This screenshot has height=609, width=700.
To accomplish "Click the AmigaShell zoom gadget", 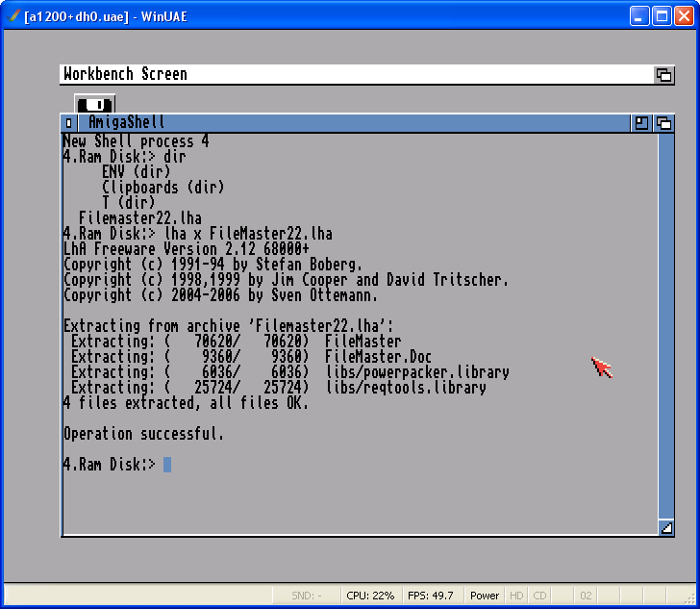I will click(x=641, y=123).
